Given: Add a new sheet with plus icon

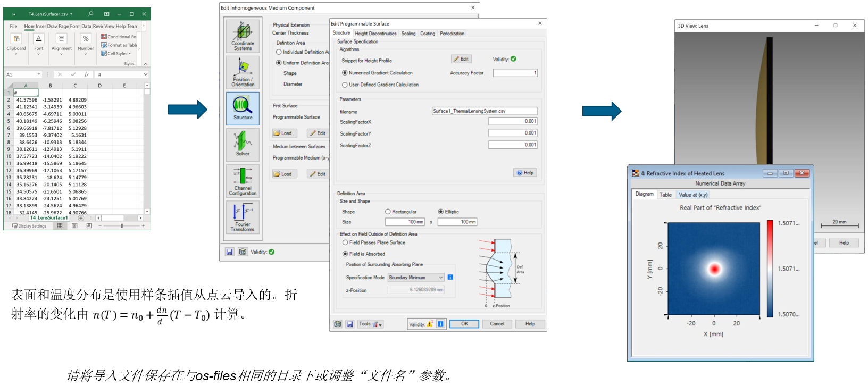Looking at the screenshot, I should click(81, 218).
